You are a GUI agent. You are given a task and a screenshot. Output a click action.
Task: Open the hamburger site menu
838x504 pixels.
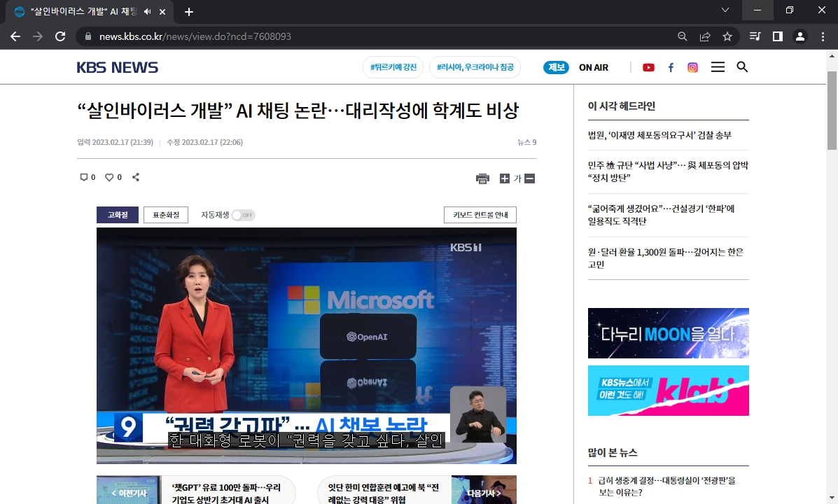(718, 66)
